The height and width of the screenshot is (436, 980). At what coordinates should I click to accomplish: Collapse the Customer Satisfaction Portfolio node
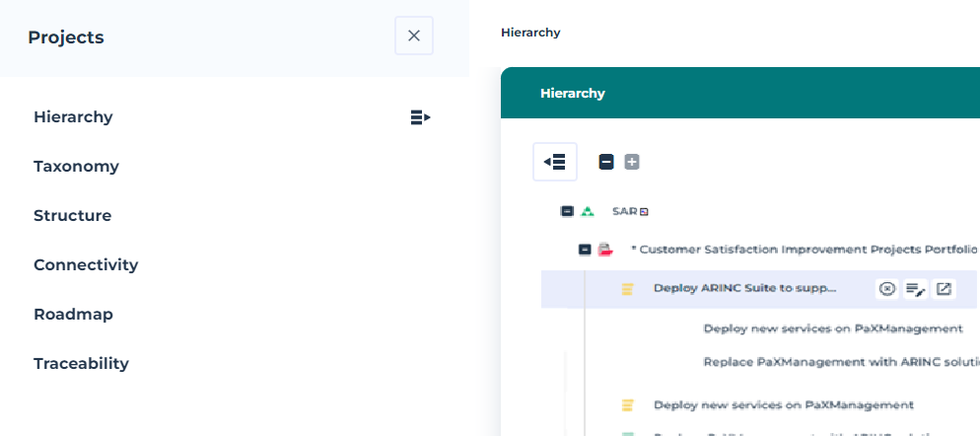[x=585, y=250]
